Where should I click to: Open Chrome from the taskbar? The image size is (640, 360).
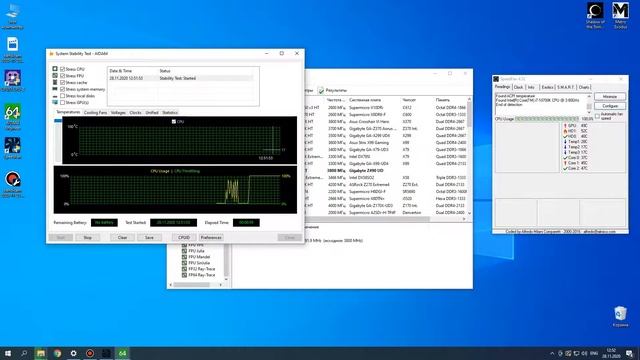[x=57, y=353]
